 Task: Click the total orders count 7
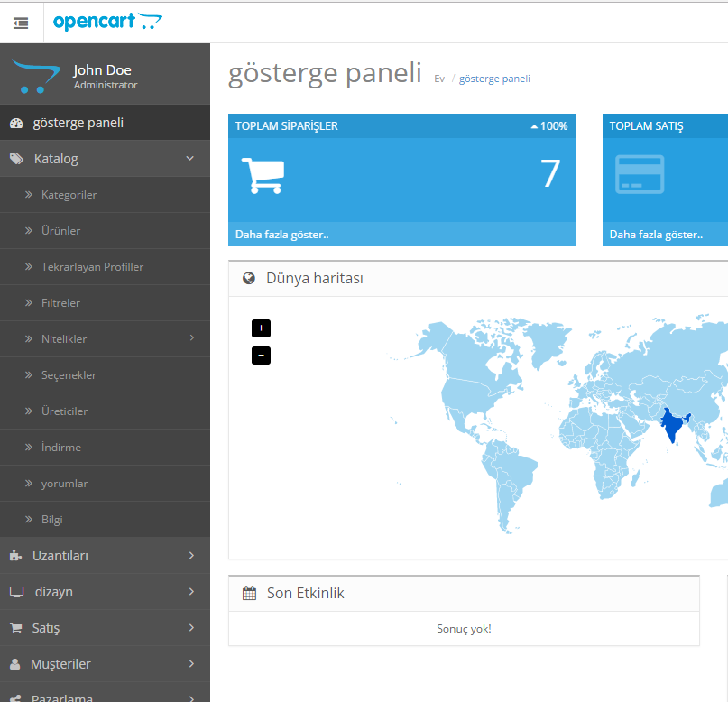coord(550,173)
